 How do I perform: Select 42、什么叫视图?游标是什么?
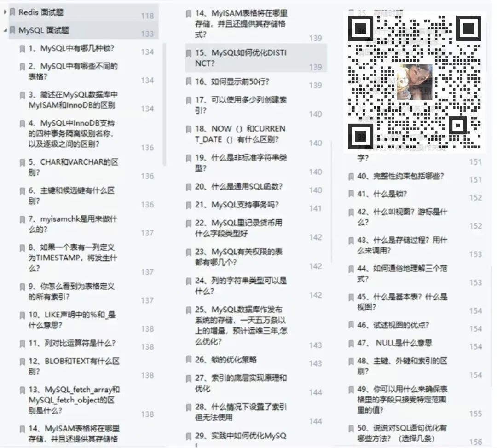pos(402,217)
